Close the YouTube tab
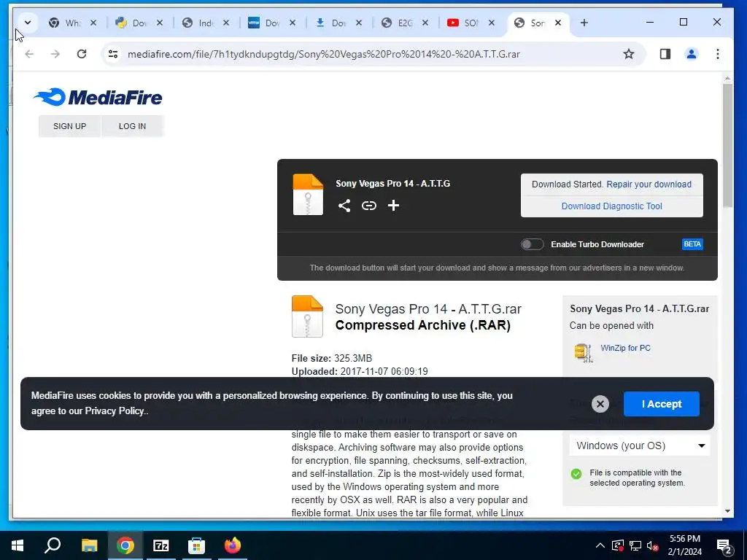The image size is (747, 560). tap(492, 23)
